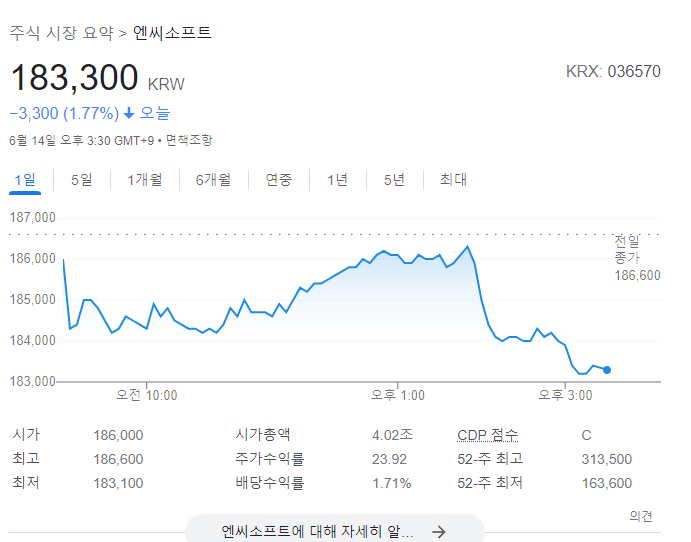
Task: Click the chart line peak near 오후 1:00
Action: pyautogui.click(x=467, y=246)
